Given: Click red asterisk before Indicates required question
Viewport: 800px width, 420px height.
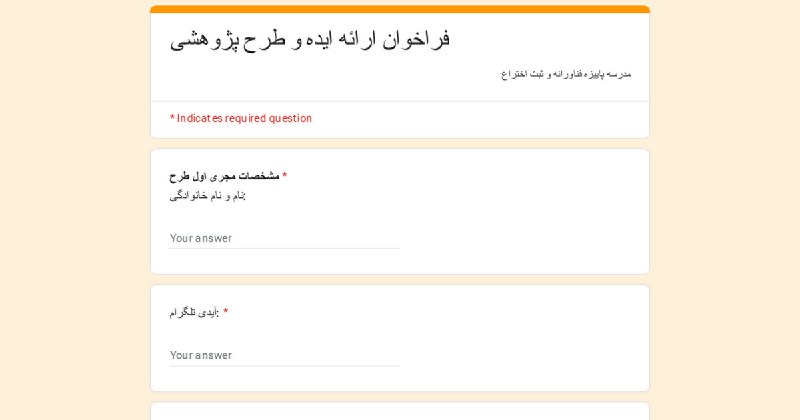Looking at the screenshot, I should coord(172,118).
